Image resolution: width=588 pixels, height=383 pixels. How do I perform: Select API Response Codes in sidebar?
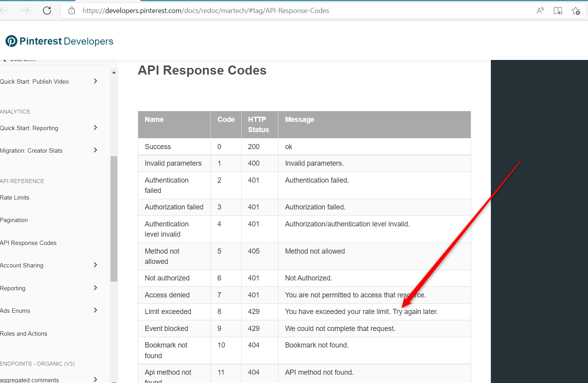[28, 243]
